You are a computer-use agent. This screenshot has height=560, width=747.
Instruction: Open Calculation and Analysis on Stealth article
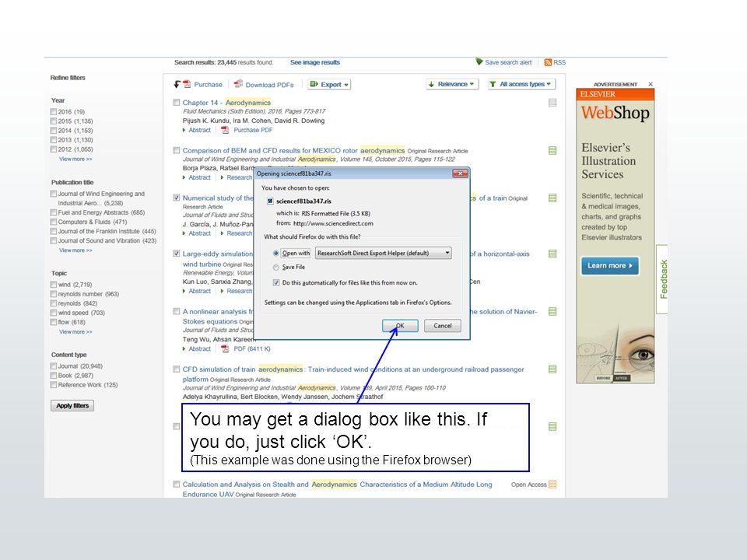(337, 489)
